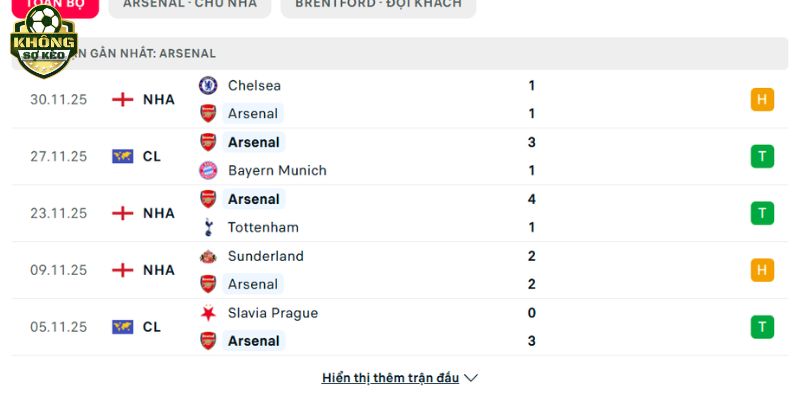Screen dimensions: 800x400
Task: Switch to the Arsenal - Chủ Nhà tab
Action: point(190,5)
